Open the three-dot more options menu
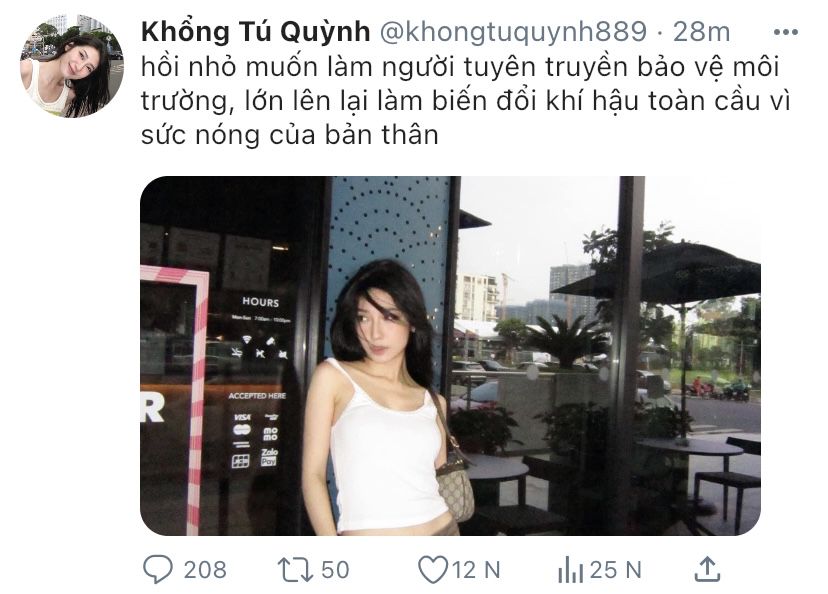 785,32
